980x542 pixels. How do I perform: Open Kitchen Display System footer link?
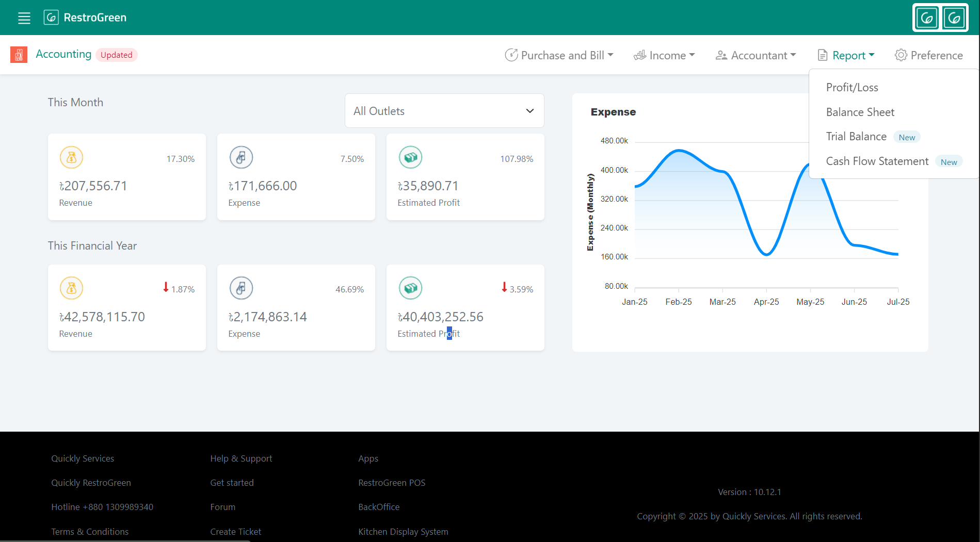click(x=403, y=532)
